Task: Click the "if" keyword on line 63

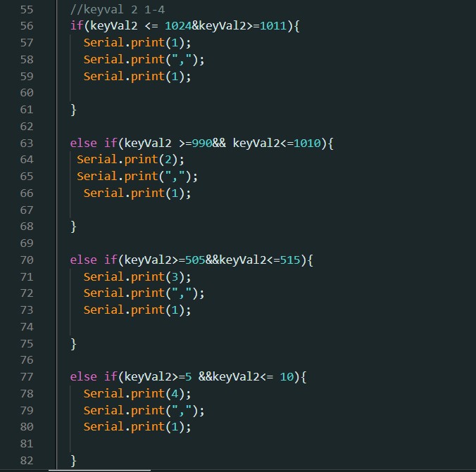Action: click(x=111, y=143)
